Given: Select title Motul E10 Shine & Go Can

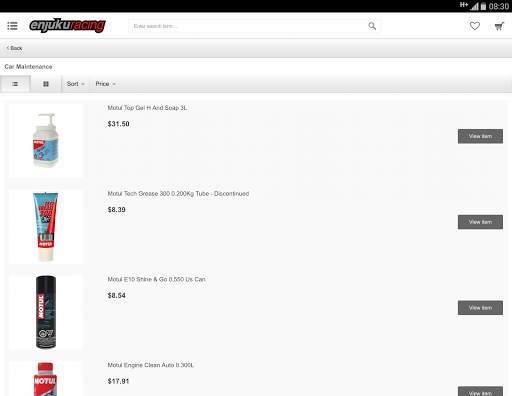Looking at the screenshot, I should [x=156, y=279].
